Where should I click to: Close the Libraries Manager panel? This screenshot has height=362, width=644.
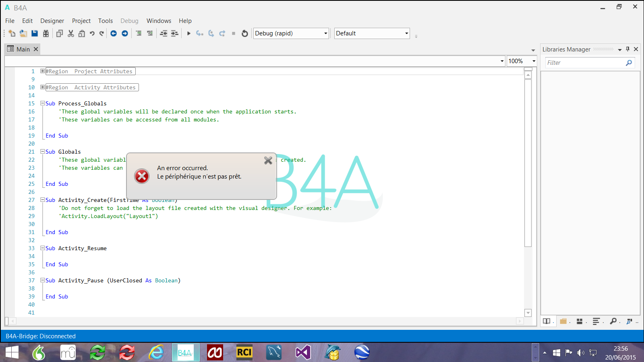pos(636,49)
